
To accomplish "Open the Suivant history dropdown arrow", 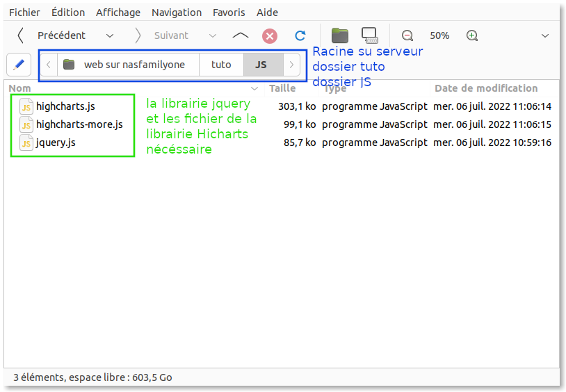I will 213,35.
